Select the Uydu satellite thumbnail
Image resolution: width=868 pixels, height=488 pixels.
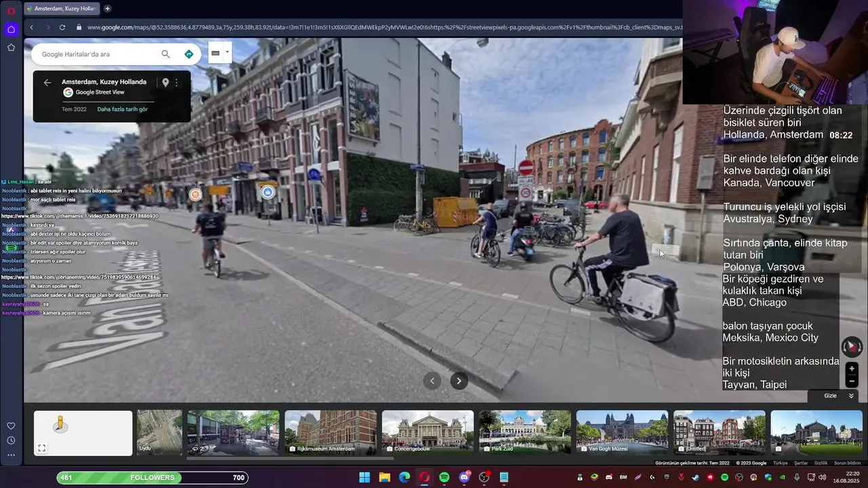point(159,432)
